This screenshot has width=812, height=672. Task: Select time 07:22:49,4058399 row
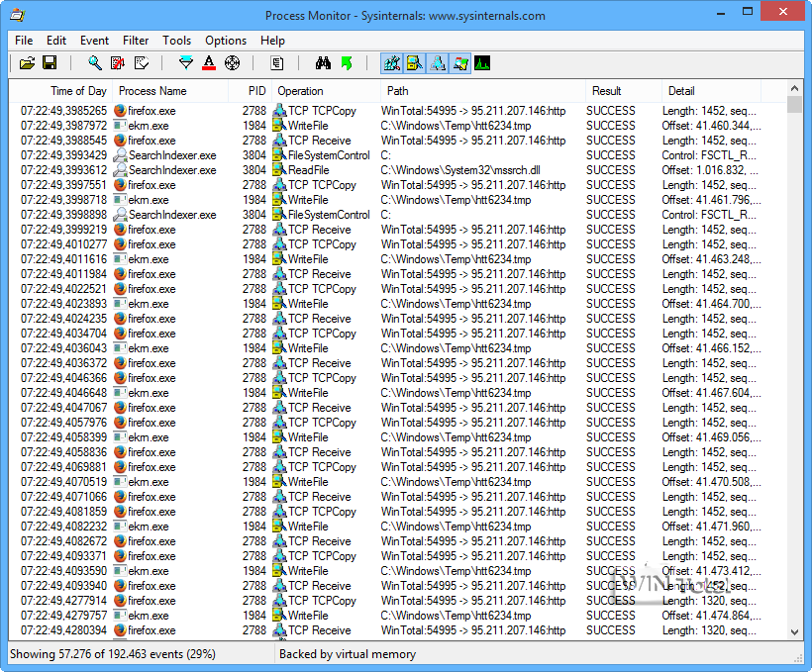tap(398, 437)
